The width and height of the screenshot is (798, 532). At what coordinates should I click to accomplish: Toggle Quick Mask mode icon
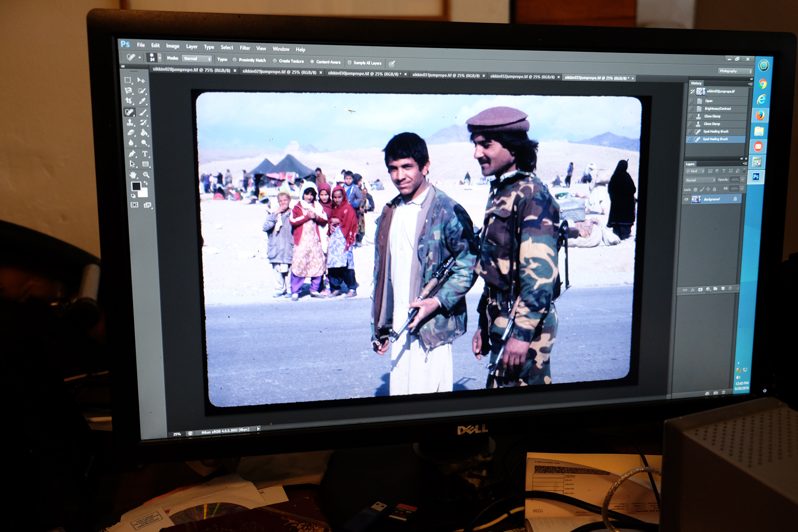[x=135, y=205]
